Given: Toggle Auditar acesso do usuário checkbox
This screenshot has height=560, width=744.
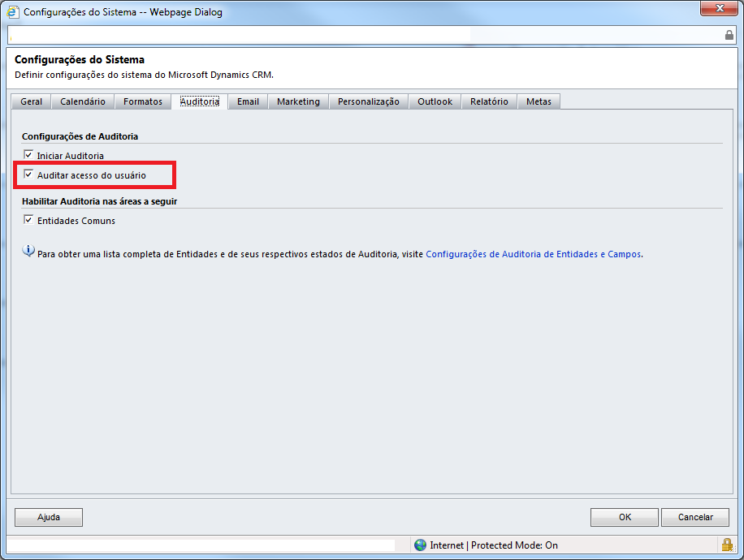Looking at the screenshot, I should click(x=28, y=174).
